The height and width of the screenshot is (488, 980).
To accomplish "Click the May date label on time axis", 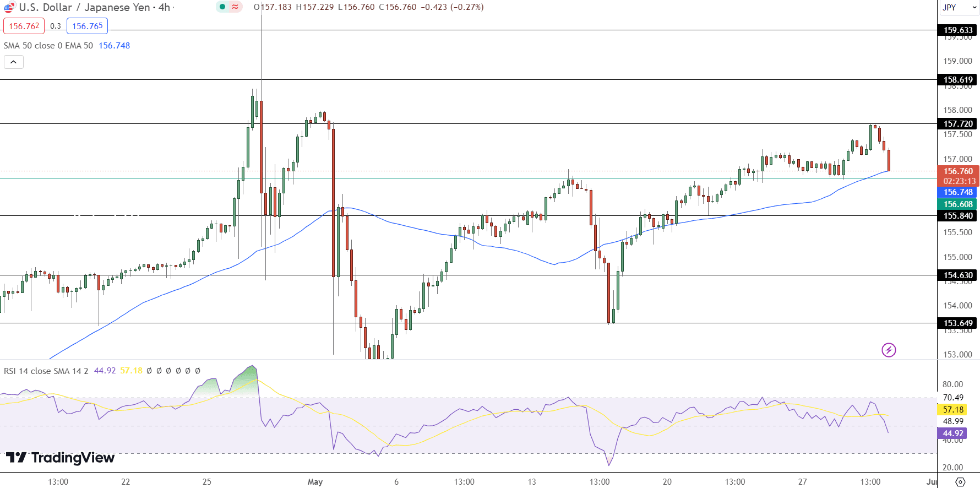I will click(315, 482).
